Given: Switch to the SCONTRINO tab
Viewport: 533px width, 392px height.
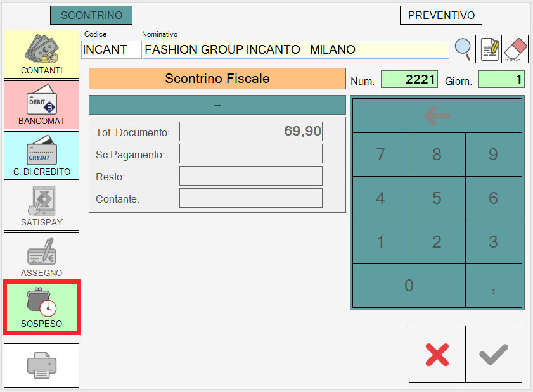Looking at the screenshot, I should (91, 15).
